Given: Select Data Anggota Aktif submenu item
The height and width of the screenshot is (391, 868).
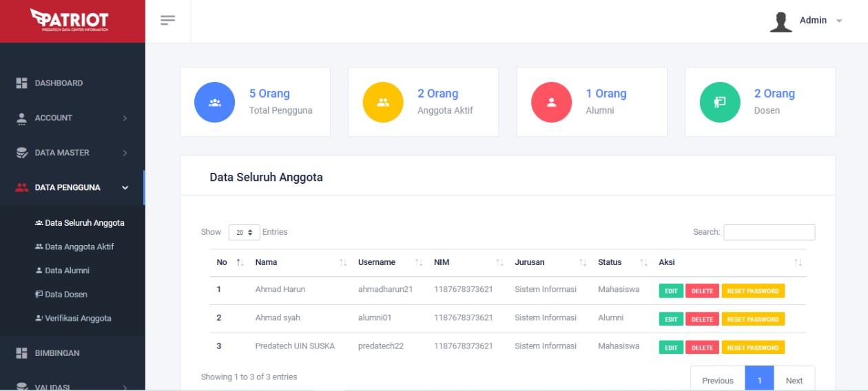Looking at the screenshot, I should point(79,247).
